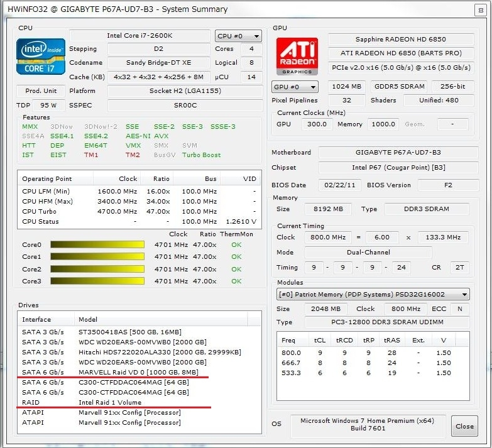Select the ST3500418AS drive row
This screenshot has height=448, width=492.
tap(139, 332)
